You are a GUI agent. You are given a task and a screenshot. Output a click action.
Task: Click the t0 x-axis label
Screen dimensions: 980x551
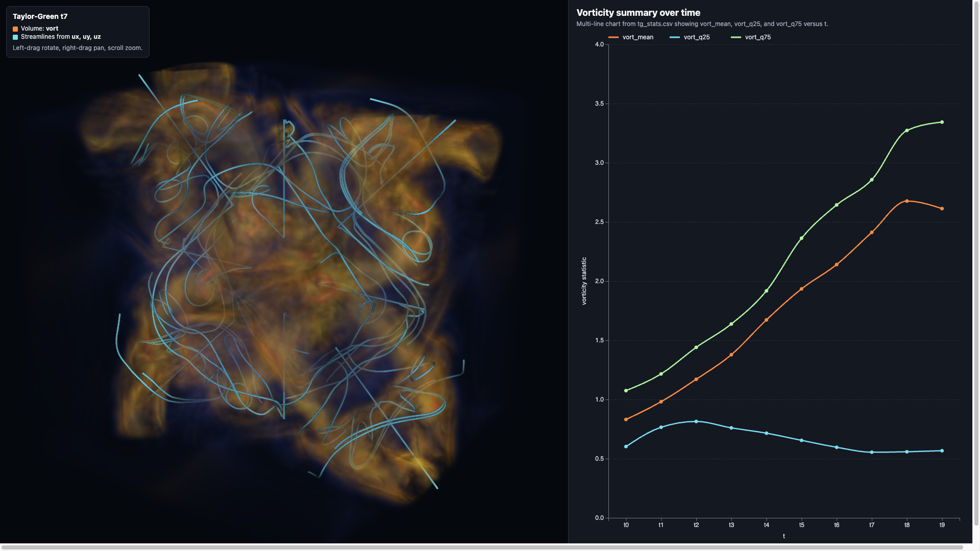tap(626, 525)
